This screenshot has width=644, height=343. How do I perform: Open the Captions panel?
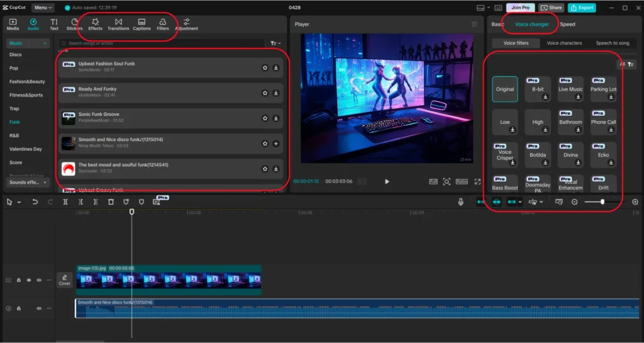(142, 25)
